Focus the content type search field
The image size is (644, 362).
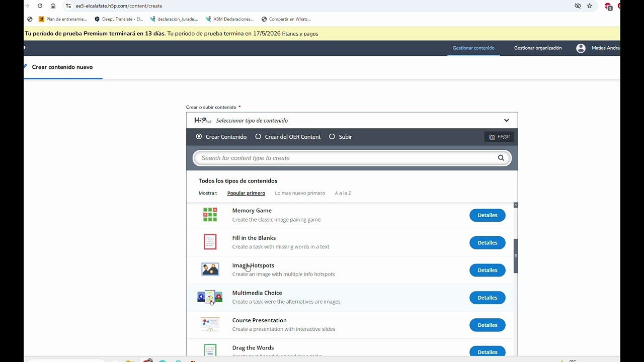pyautogui.click(x=352, y=158)
